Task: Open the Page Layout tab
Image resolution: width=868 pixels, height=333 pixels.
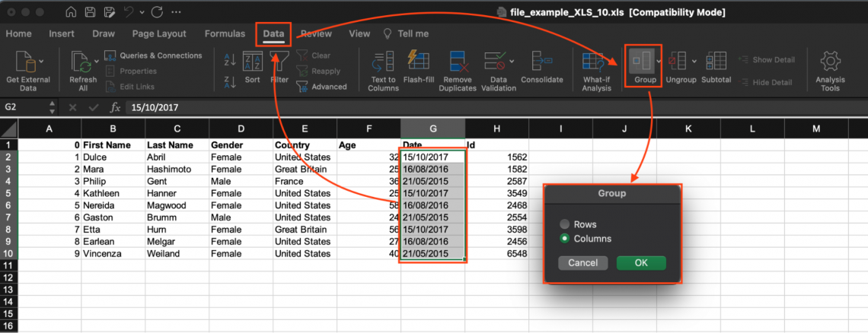Action: [x=158, y=33]
